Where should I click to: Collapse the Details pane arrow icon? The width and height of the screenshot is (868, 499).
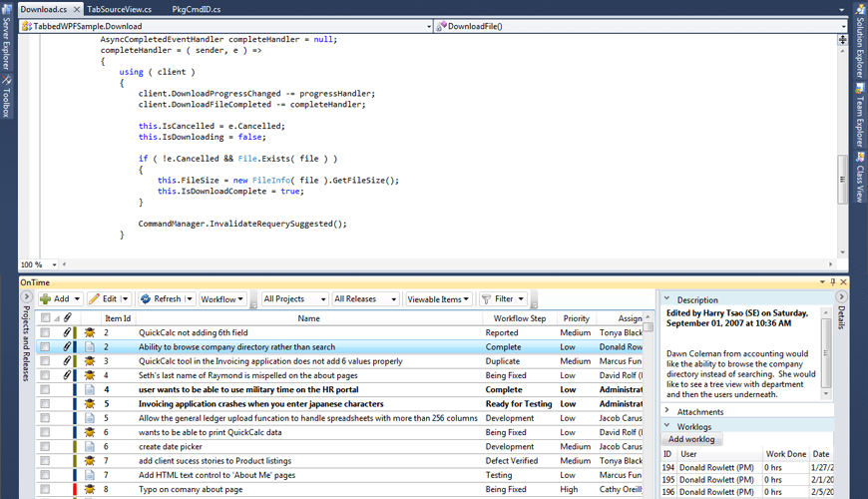[841, 297]
